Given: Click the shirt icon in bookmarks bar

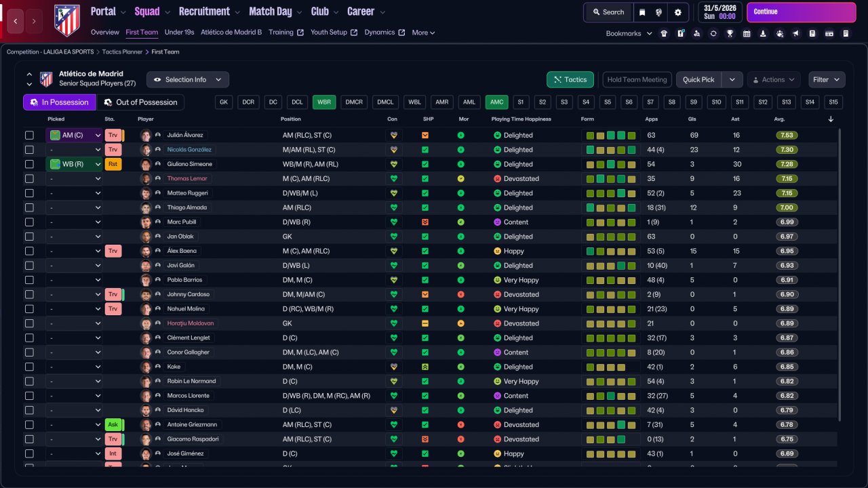Looking at the screenshot, I should (664, 33).
